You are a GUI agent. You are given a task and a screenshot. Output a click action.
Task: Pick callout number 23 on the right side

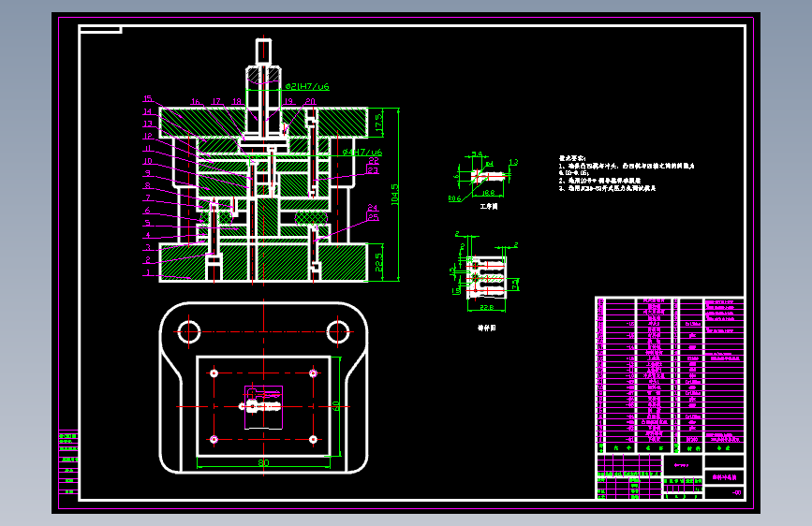(373, 170)
